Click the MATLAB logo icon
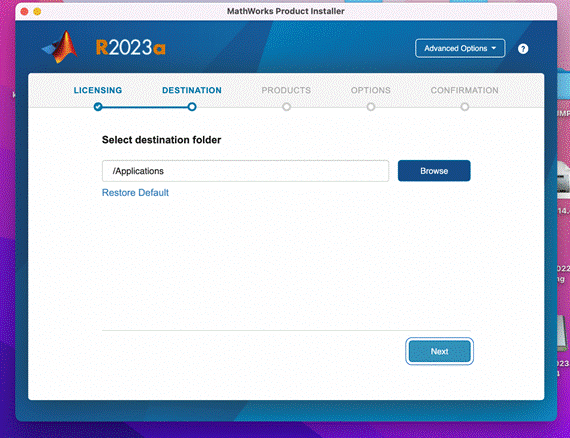Screen dimensions: 570x438 (x=60, y=47)
